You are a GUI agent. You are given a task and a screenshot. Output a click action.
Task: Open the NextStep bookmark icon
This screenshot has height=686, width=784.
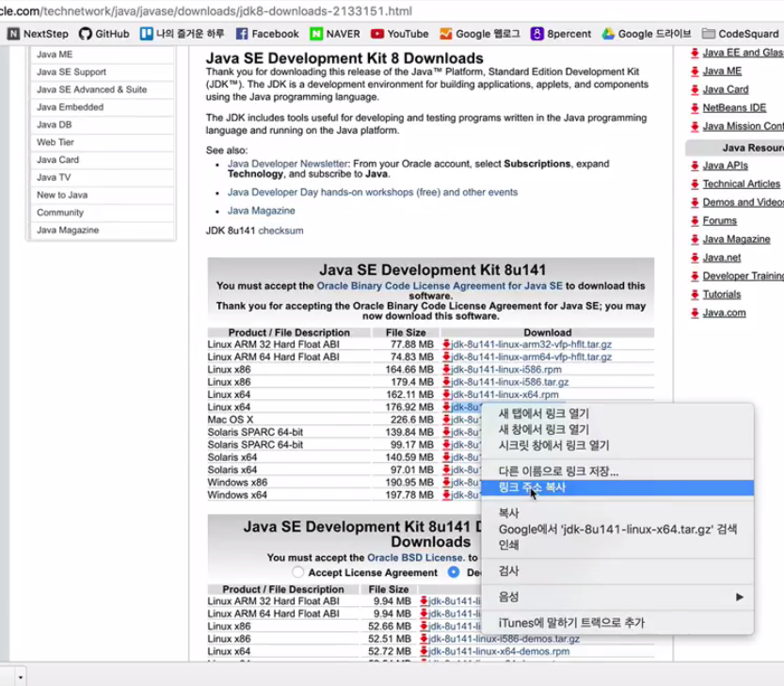pyautogui.click(x=13, y=34)
